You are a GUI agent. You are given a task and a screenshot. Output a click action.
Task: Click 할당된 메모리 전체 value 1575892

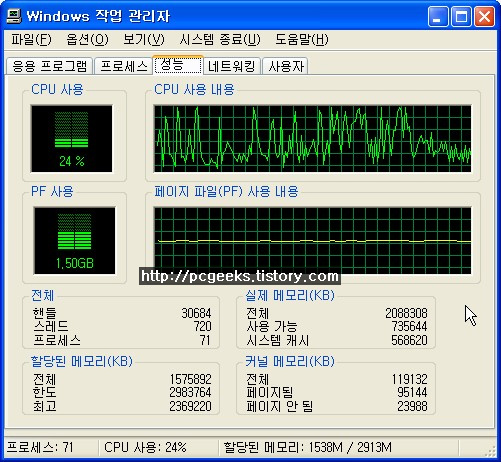[x=191, y=379]
